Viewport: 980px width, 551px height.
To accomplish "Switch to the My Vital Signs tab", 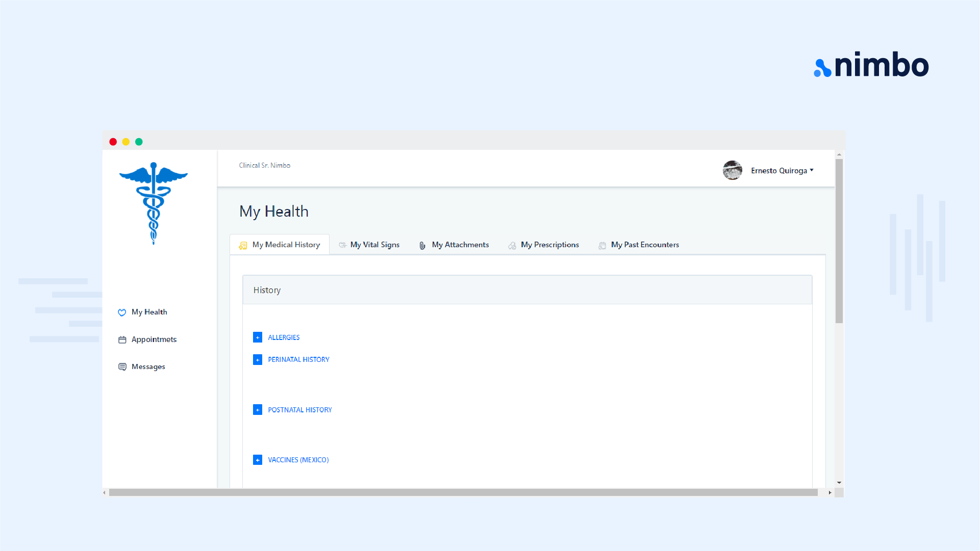I will point(374,245).
